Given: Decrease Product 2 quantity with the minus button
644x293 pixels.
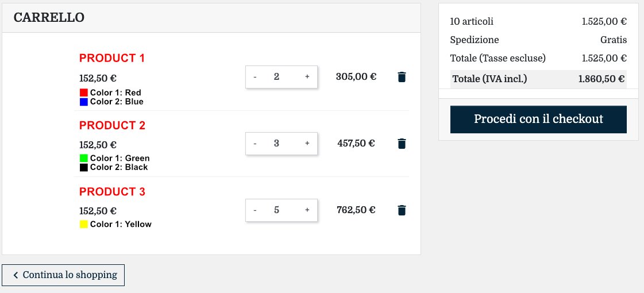Looking at the screenshot, I should 255,144.
